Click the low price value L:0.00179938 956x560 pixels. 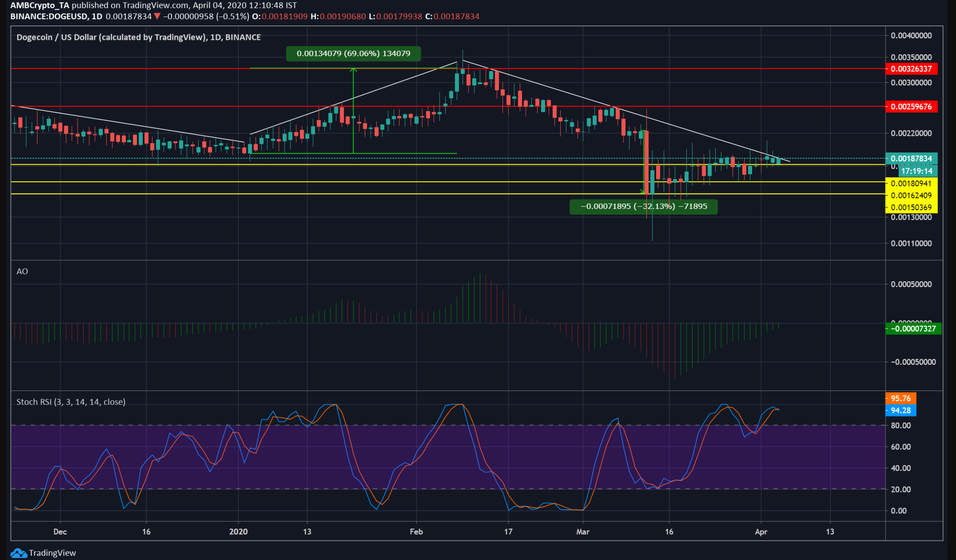point(395,17)
